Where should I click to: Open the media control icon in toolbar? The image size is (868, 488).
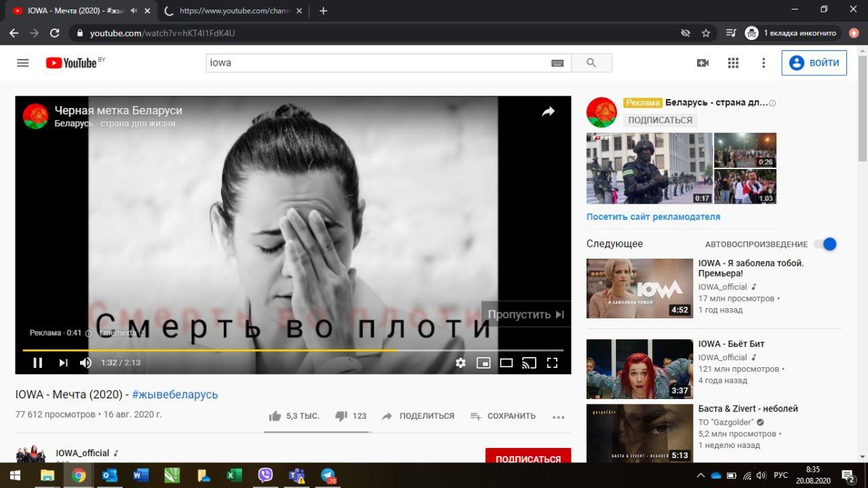[730, 33]
